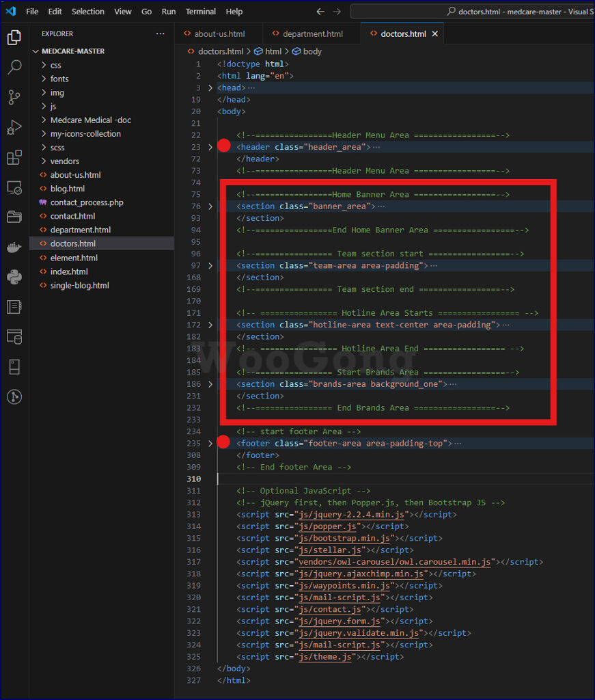Open the Git Graph activity bar icon
595x700 pixels.
(x=14, y=396)
